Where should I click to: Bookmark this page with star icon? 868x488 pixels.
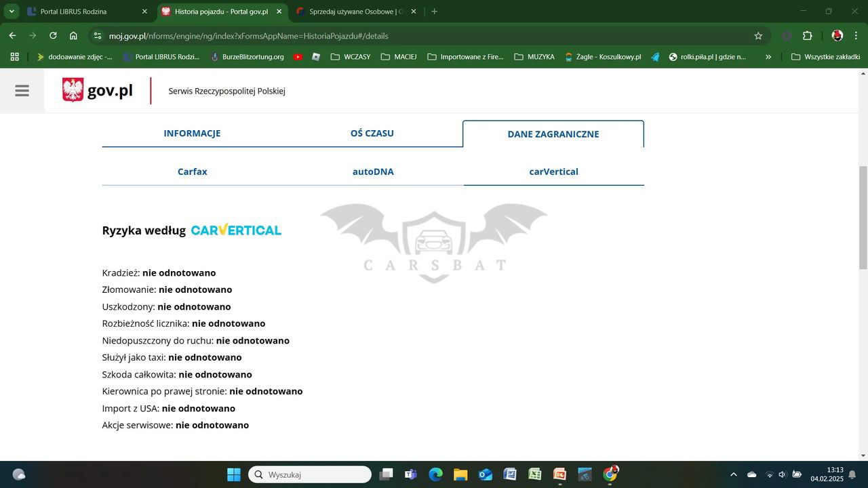click(758, 36)
